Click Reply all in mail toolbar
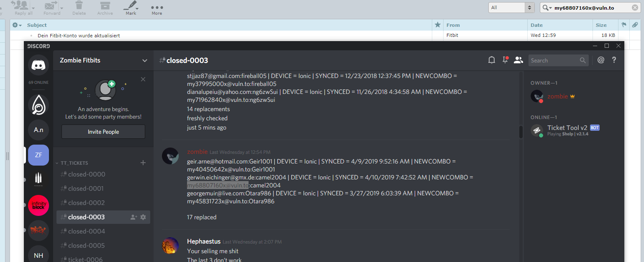Image resolution: width=644 pixels, height=262 pixels. click(23, 8)
